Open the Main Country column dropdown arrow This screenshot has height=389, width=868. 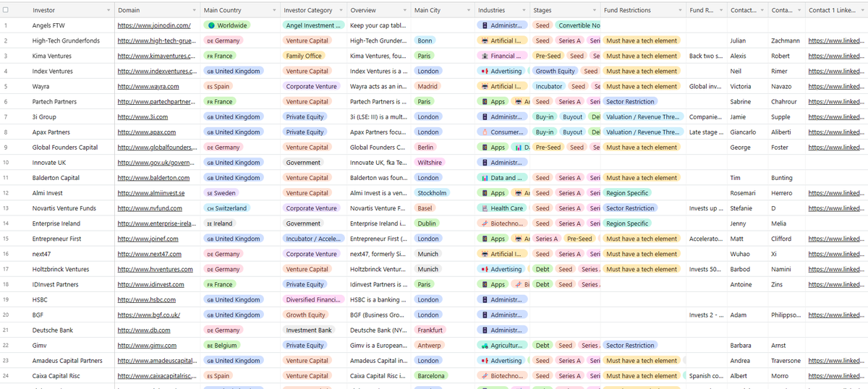[274, 10]
